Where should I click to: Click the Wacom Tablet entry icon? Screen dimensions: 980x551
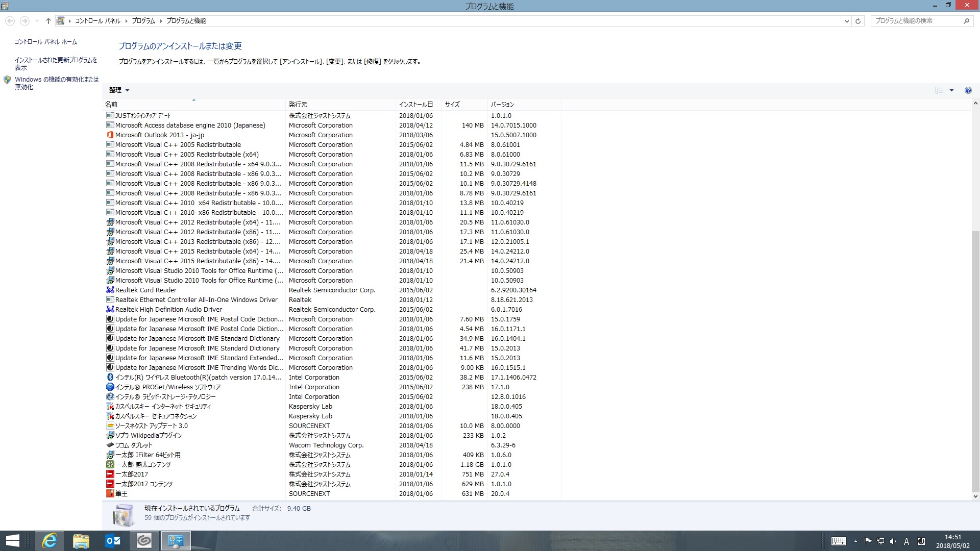110,445
